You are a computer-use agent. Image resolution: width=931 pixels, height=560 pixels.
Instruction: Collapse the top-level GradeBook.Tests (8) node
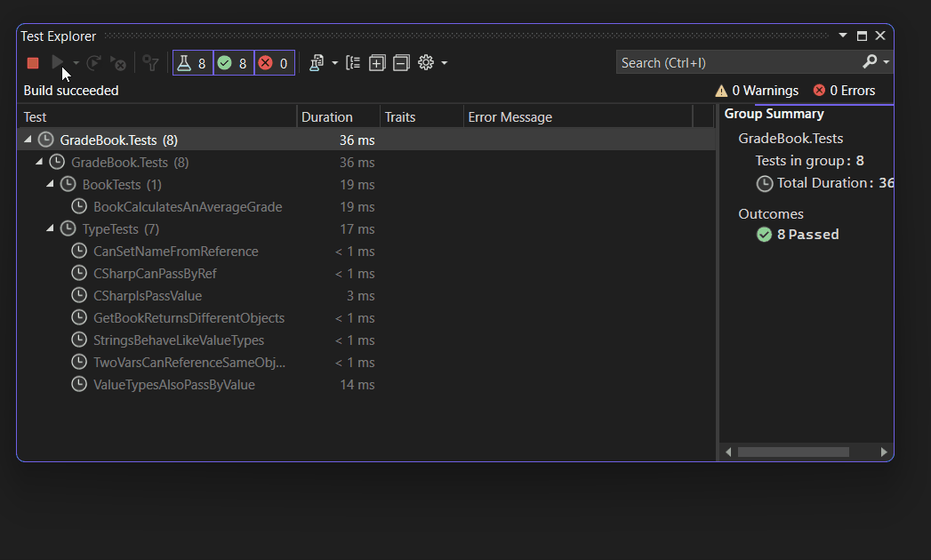(x=28, y=140)
